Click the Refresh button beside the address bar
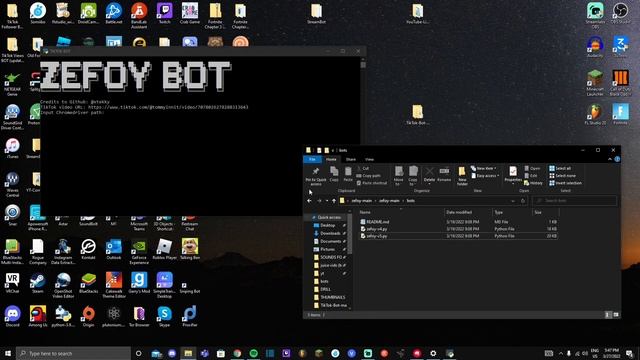640x360 pixels. pyautogui.click(x=523, y=201)
